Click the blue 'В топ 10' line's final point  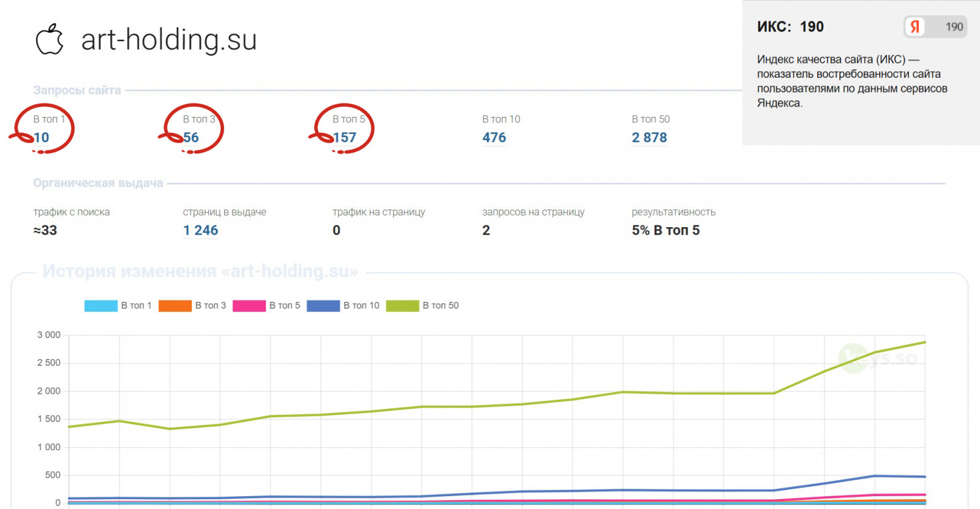pos(925,477)
